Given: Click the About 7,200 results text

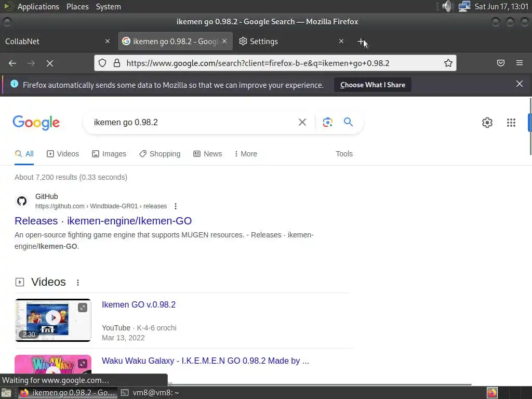Looking at the screenshot, I should [71, 177].
